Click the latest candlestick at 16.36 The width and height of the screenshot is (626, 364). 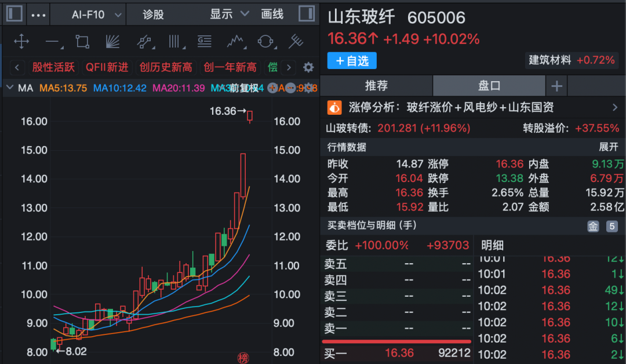point(250,116)
